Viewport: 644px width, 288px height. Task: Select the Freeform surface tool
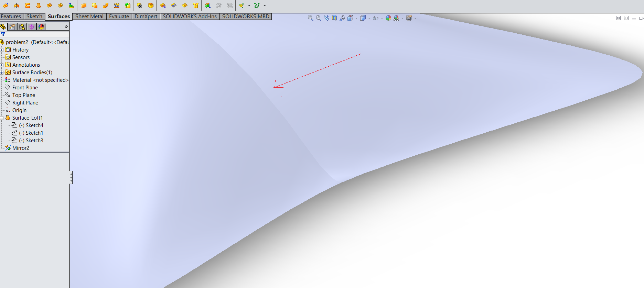71,5
